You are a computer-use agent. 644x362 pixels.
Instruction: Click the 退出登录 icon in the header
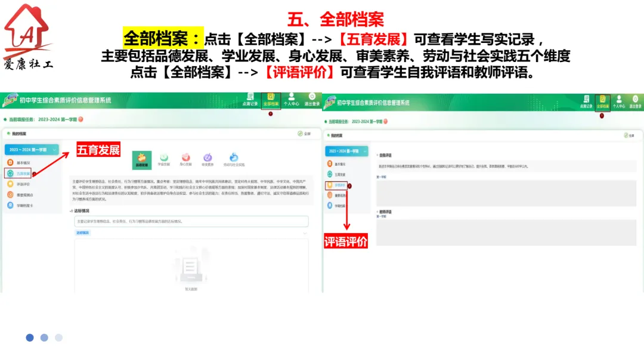[x=311, y=100]
